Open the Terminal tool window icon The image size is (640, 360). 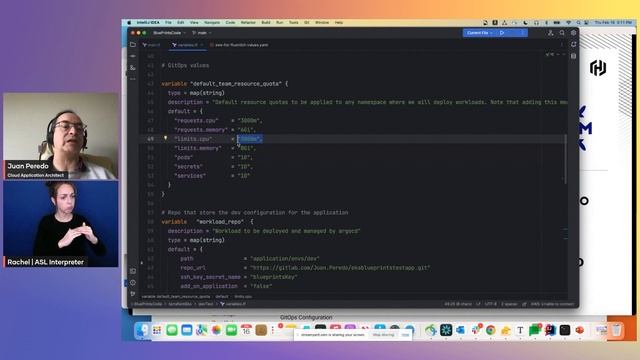[133, 271]
